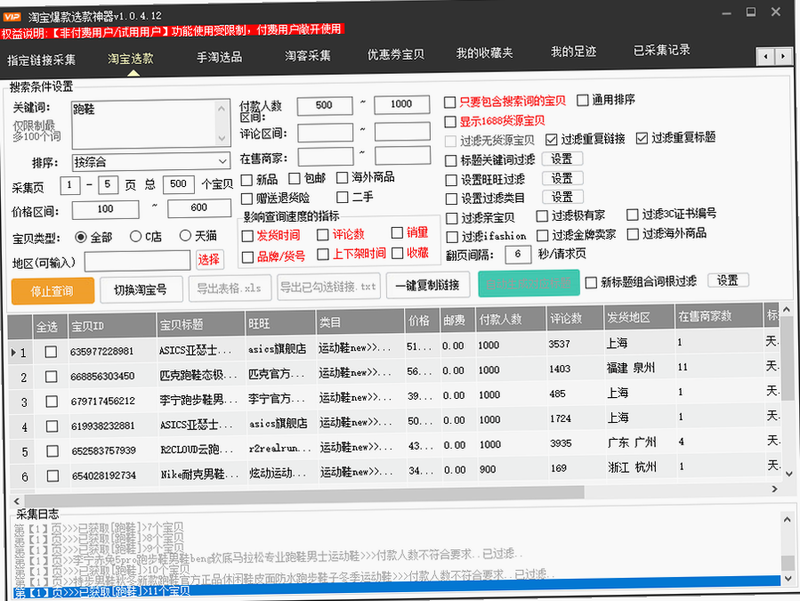Click 导出已勾选链接.txt button
Screen dimensions: 800x601
click(x=328, y=287)
